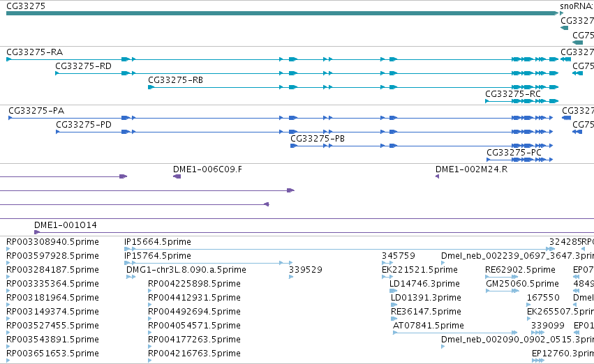This screenshot has height=364, width=594.
Task: Select protein CG33275-PC label
Action: (x=514, y=153)
